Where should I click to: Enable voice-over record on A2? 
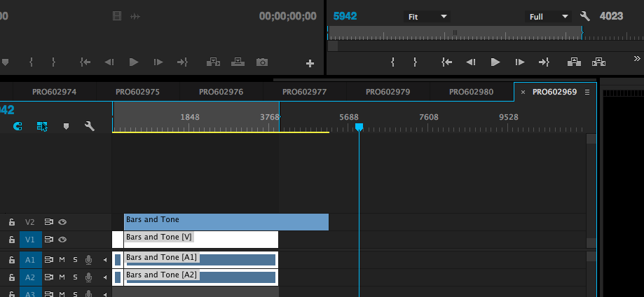(x=88, y=277)
